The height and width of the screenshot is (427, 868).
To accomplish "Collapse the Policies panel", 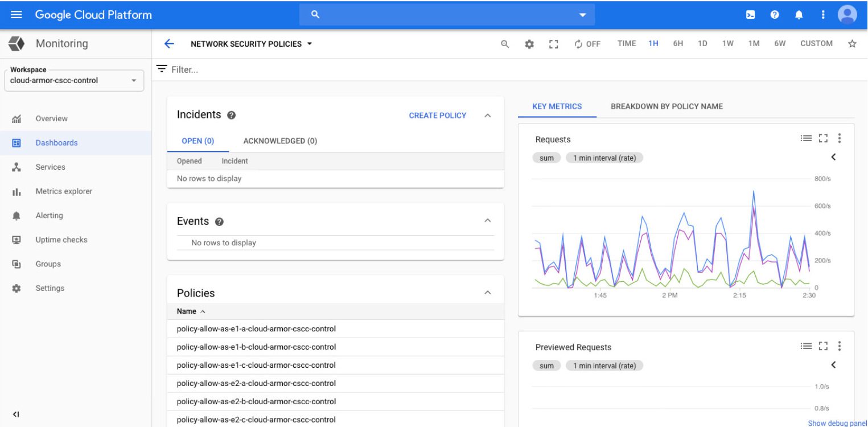I will [x=487, y=293].
